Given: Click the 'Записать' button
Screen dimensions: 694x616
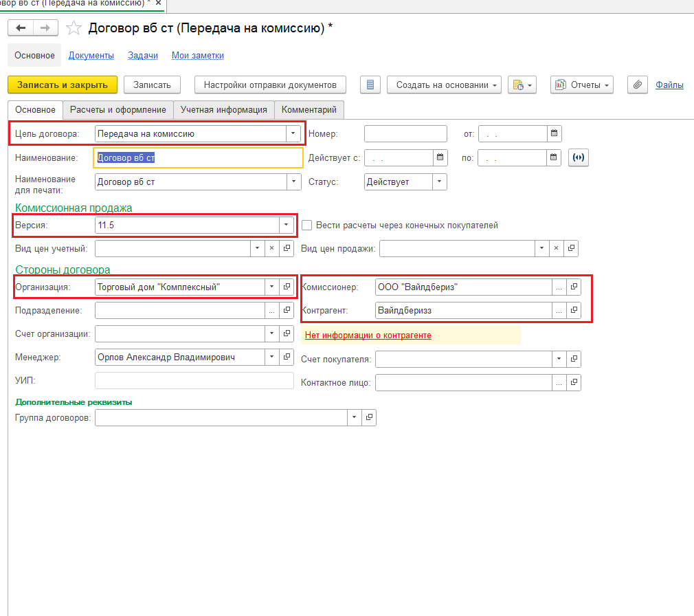Looking at the screenshot, I should point(153,85).
